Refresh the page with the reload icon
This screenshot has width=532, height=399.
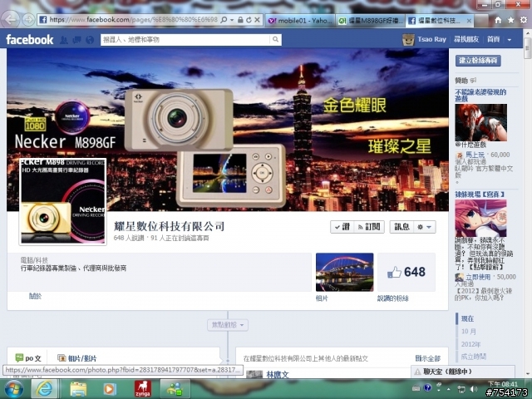249,20
